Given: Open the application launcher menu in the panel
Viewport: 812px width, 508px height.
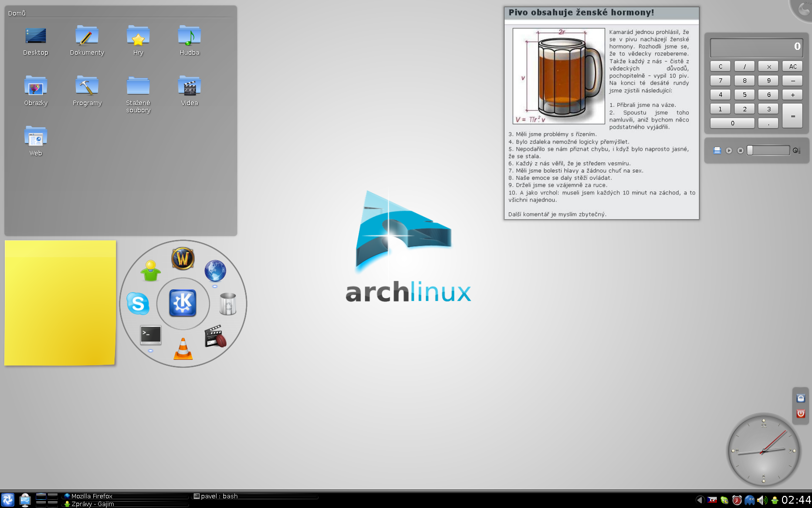Looking at the screenshot, I should tap(8, 500).
